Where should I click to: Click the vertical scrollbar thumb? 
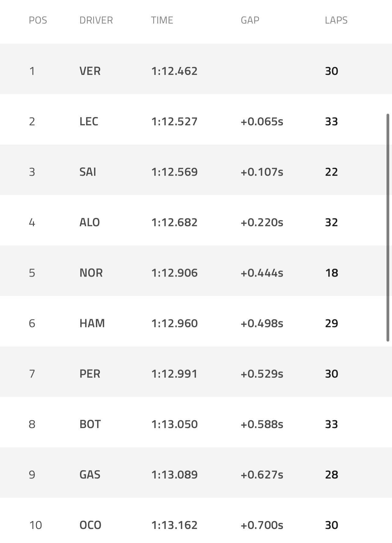coord(388,228)
